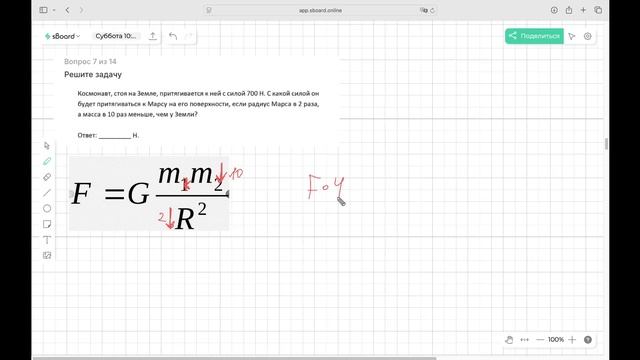Zoom out with the minus button
Image resolution: width=640 pixels, height=360 pixels.
540,340
